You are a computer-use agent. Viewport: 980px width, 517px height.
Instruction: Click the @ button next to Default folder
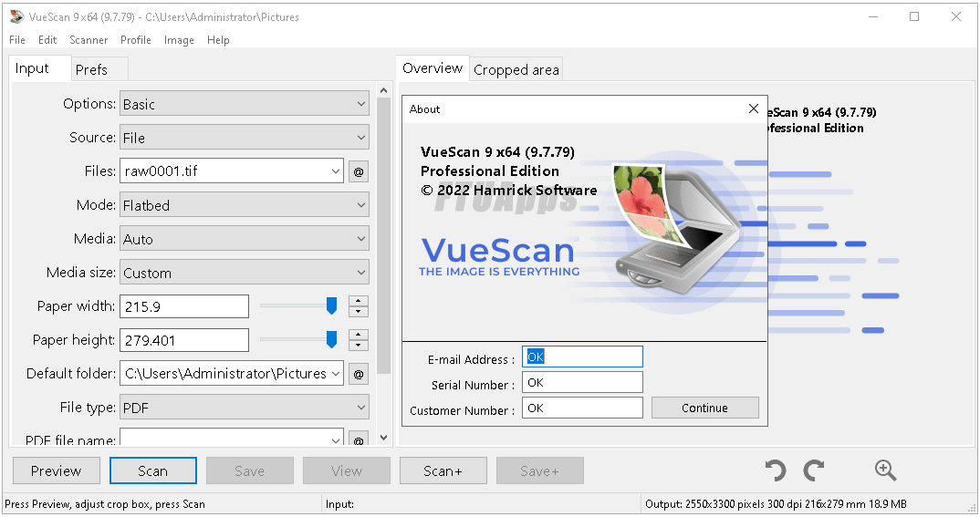pyautogui.click(x=358, y=374)
